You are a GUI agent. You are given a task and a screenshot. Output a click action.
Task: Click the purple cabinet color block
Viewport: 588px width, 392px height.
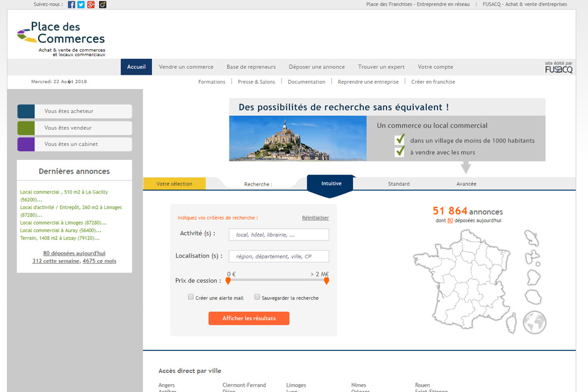tap(26, 144)
